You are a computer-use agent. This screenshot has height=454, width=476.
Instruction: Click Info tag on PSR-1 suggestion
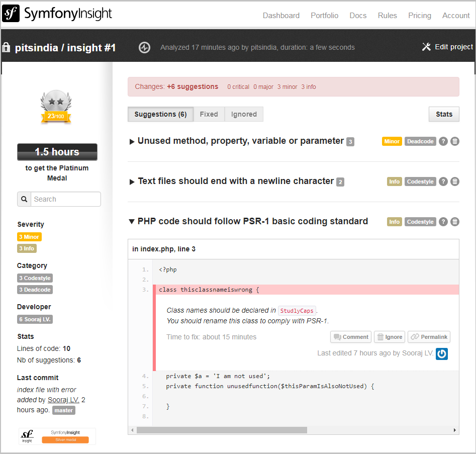tap(395, 222)
